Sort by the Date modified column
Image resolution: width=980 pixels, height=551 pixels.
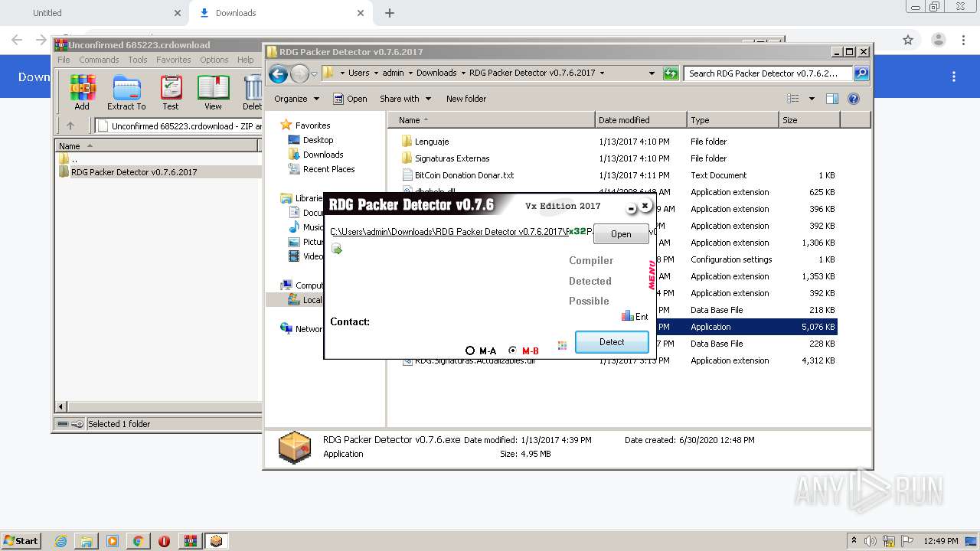point(641,120)
